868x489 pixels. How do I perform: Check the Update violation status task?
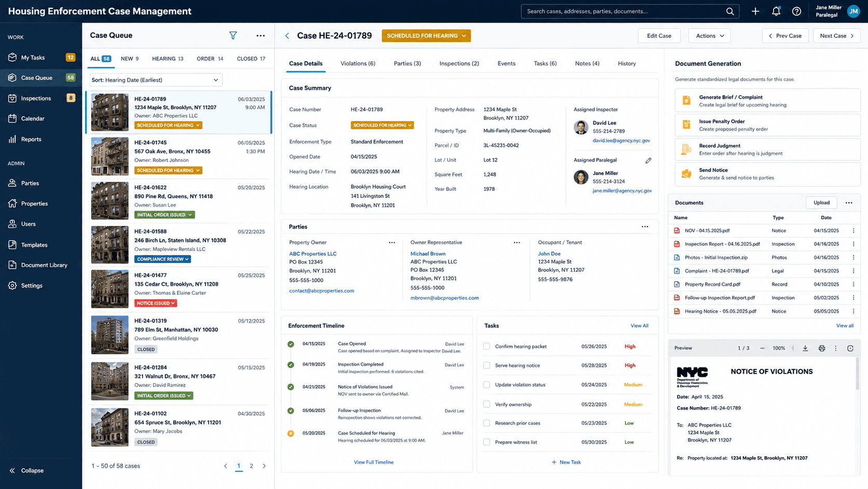(x=486, y=385)
